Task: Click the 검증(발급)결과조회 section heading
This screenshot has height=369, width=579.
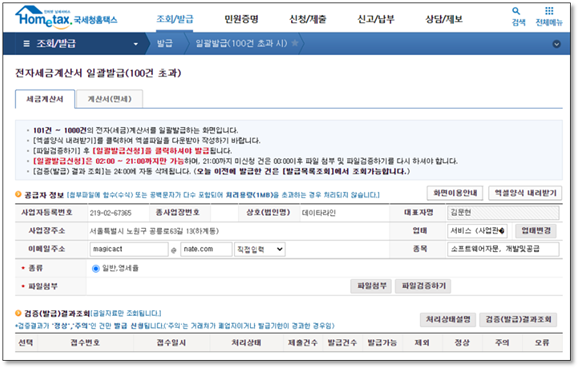Action: (57, 314)
